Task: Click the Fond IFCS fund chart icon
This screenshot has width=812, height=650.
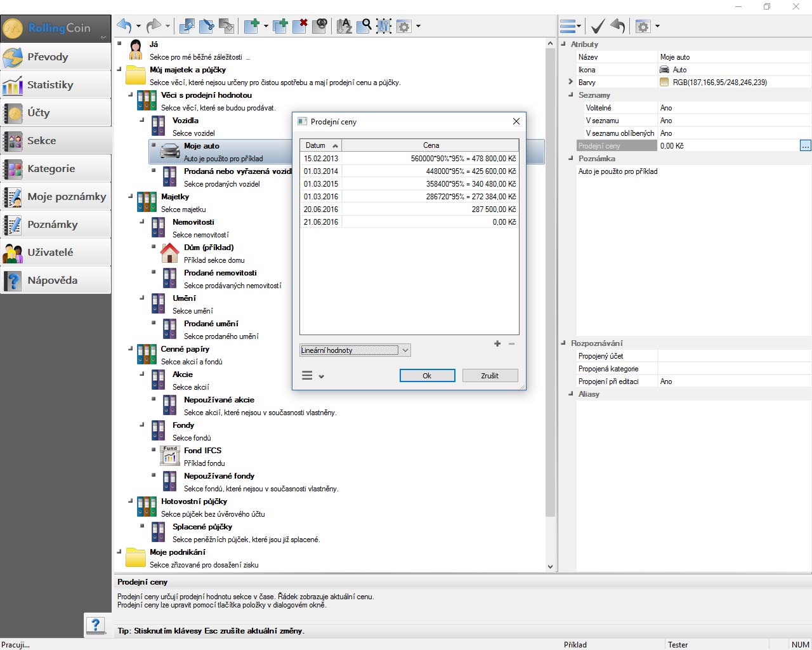Action: pyautogui.click(x=170, y=456)
